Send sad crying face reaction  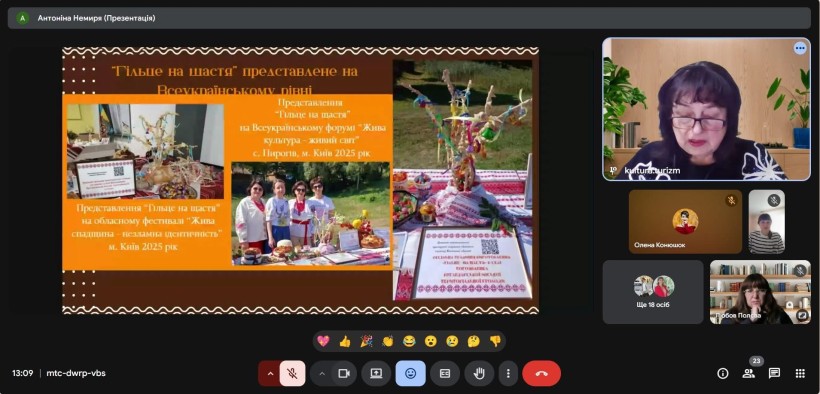tap(452, 341)
